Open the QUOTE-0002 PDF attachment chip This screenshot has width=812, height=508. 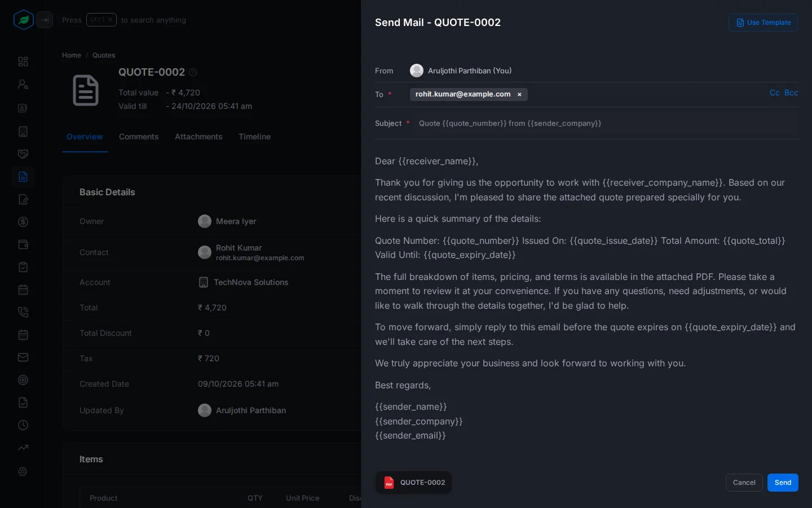pos(413,483)
